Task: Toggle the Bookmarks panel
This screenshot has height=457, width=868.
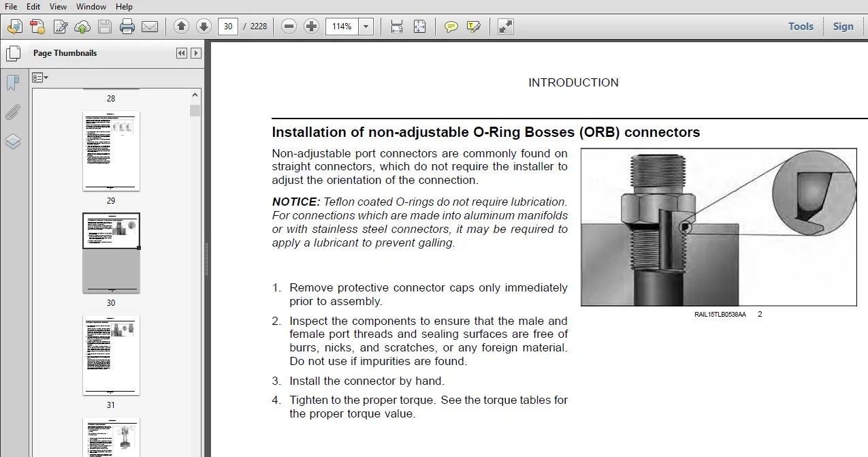Action: 13,82
